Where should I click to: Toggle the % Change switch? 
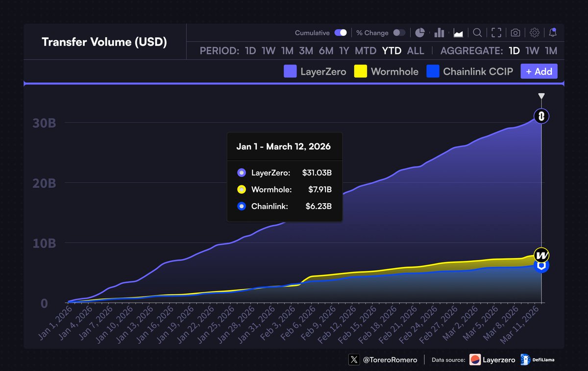click(x=399, y=33)
